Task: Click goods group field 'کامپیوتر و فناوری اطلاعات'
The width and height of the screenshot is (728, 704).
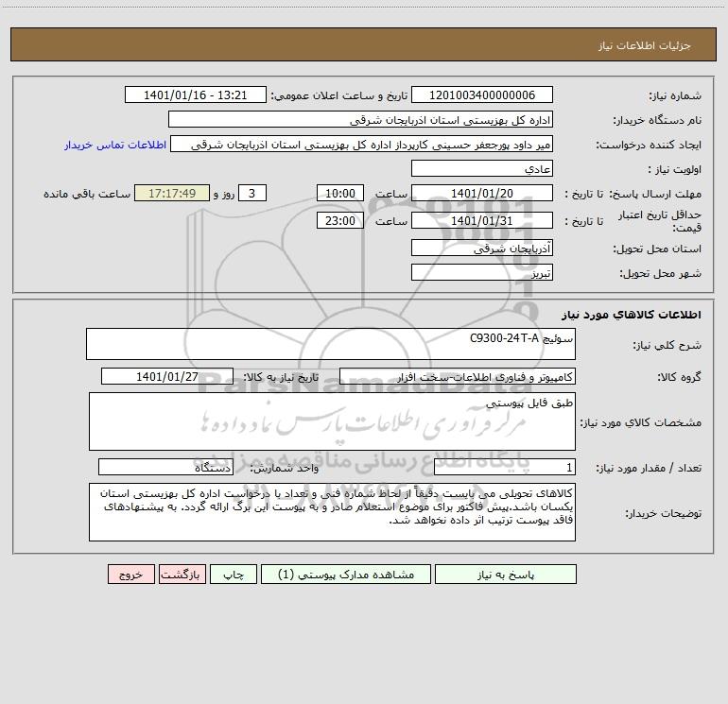Action: tap(458, 376)
